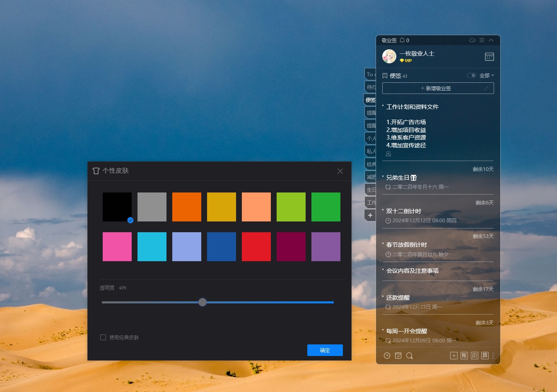
Task: Open the 春节放假倒计时 note
Action: (407, 245)
